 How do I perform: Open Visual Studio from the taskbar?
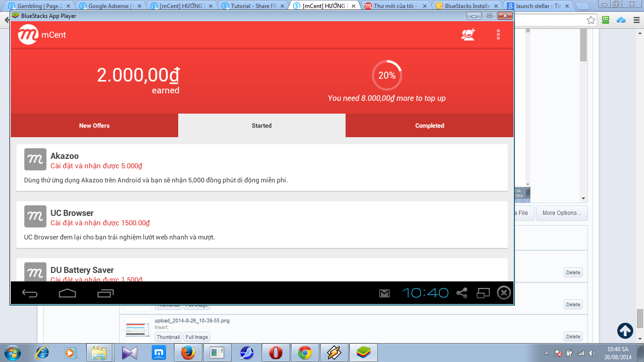(129, 353)
